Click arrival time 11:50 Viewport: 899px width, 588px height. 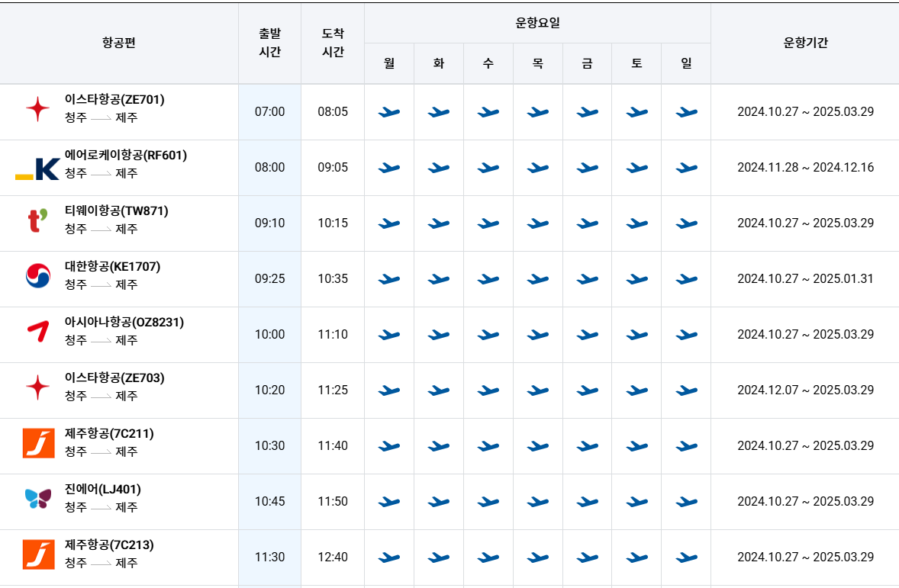[333, 501]
